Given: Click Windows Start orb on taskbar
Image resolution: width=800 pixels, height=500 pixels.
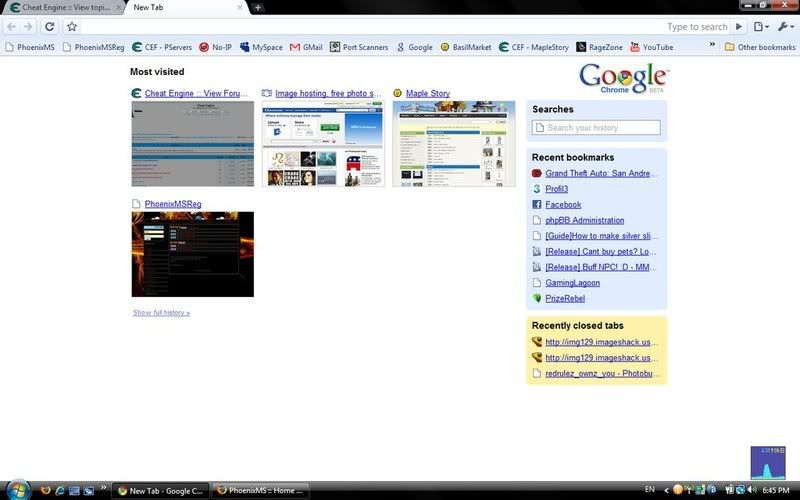Looking at the screenshot, I should pyautogui.click(x=17, y=490).
